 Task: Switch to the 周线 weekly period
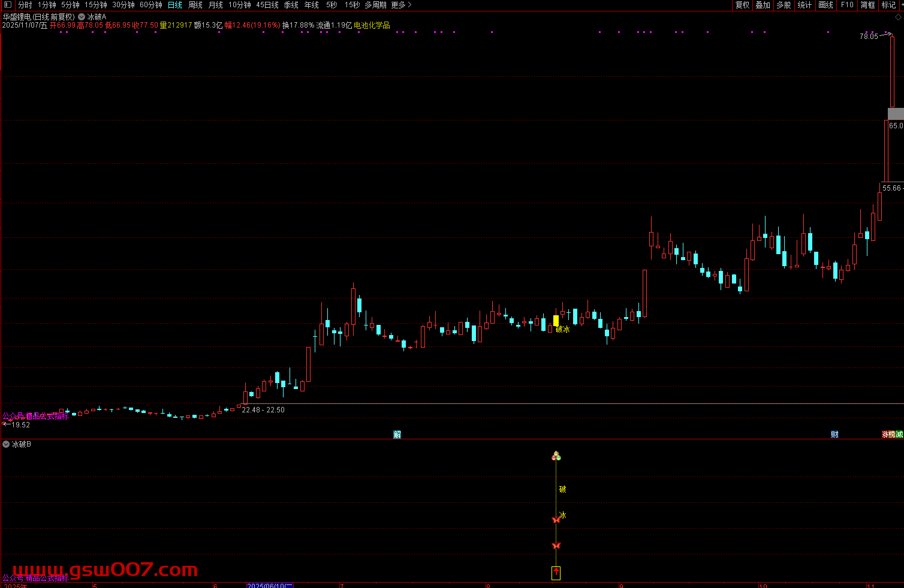tap(195, 5)
